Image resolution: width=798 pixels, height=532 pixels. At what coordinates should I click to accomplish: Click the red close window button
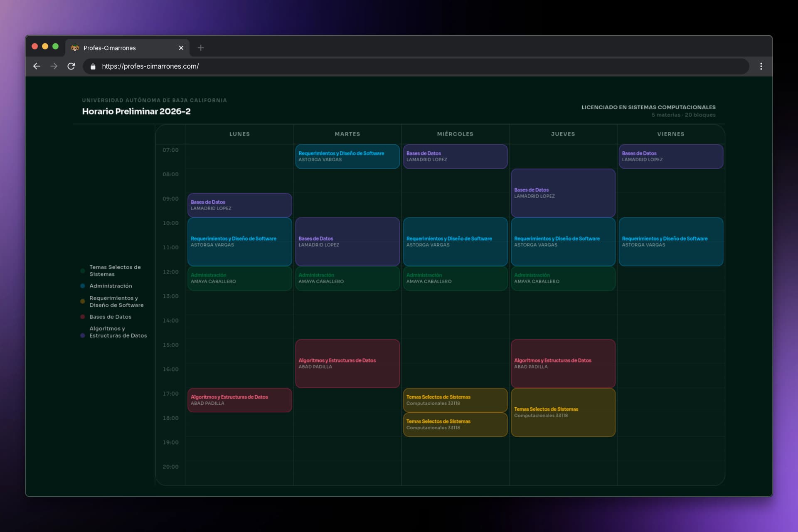point(35,47)
